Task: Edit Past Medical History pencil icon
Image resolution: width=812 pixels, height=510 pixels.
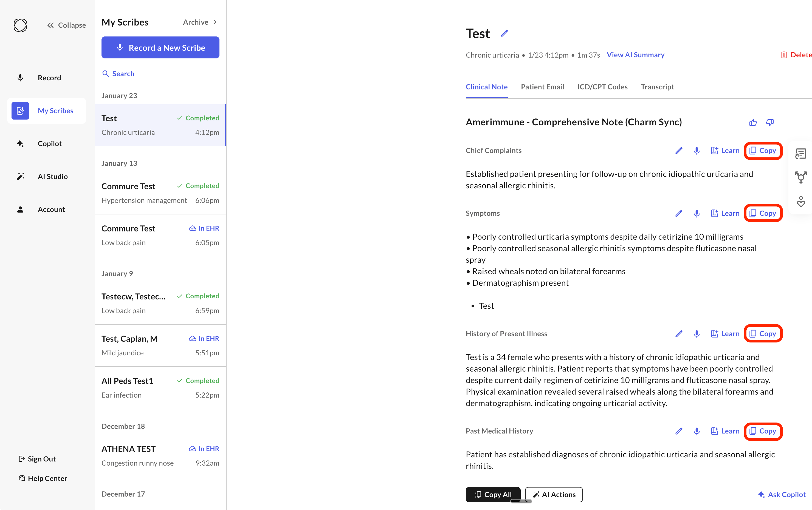Action: [679, 431]
